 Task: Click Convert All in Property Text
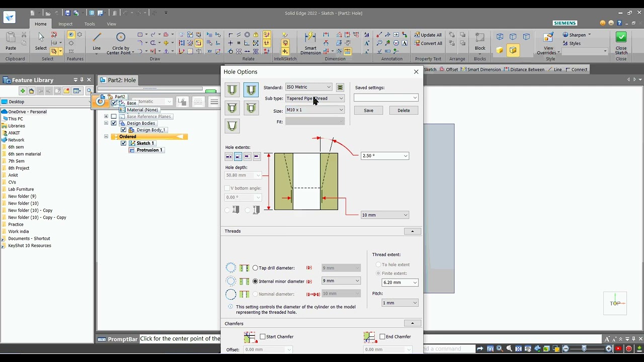(x=428, y=43)
